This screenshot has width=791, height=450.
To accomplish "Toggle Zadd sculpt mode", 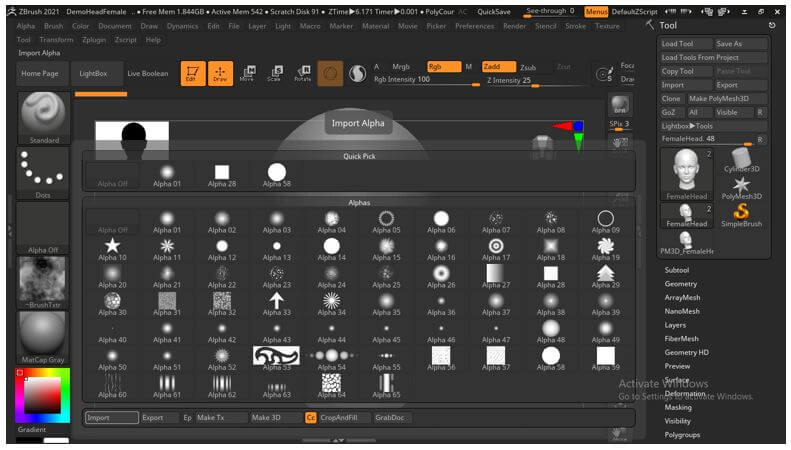I will (x=498, y=67).
